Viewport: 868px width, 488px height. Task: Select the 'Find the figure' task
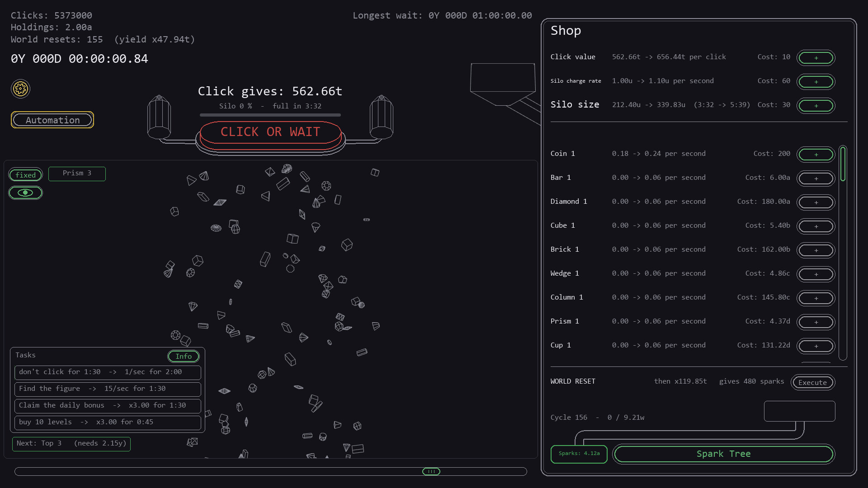pyautogui.click(x=108, y=389)
